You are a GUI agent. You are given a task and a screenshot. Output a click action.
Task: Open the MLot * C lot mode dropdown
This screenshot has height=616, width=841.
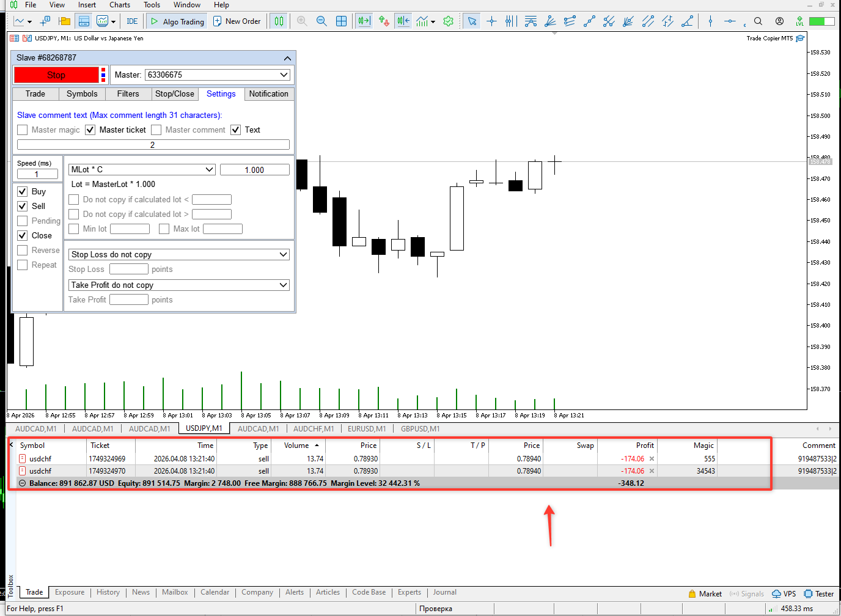click(142, 170)
